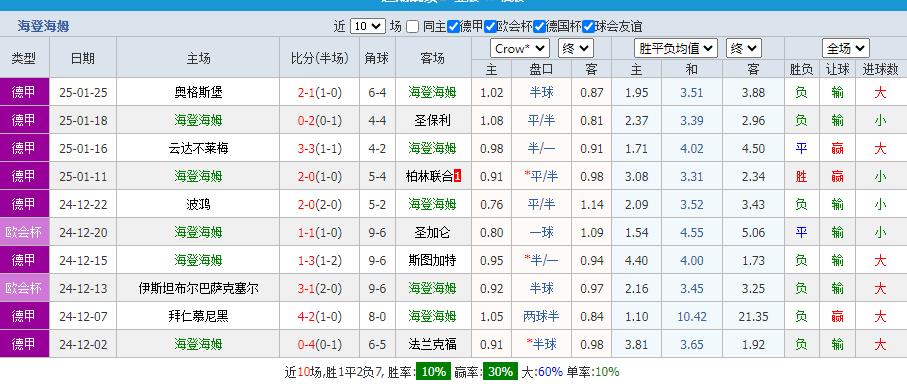Click the handicap 两球半 cell

pos(541,316)
